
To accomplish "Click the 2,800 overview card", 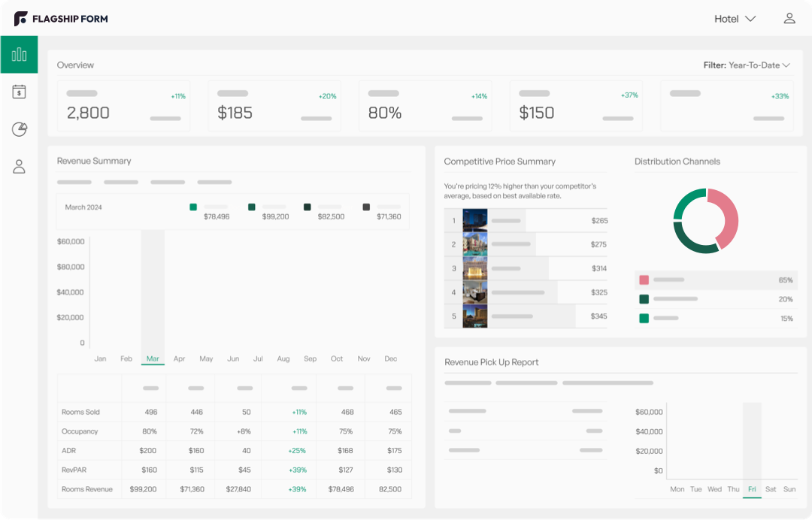I will [124, 106].
